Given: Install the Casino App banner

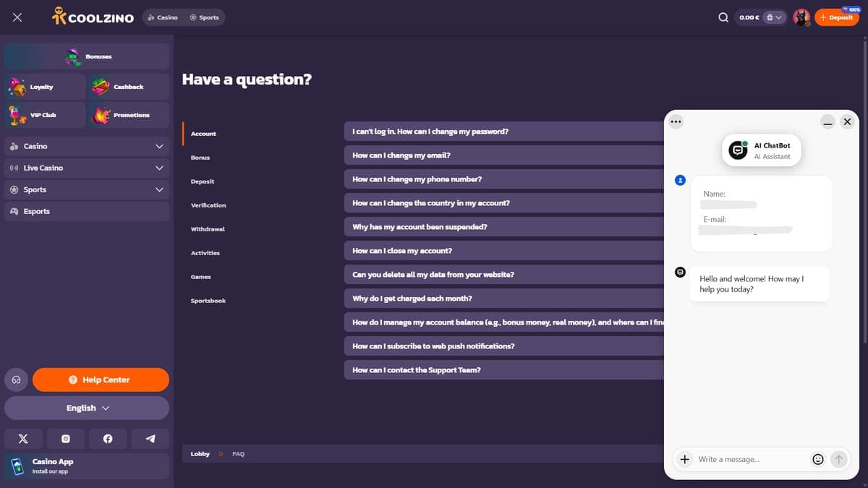Looking at the screenshot, I should pyautogui.click(x=87, y=466).
